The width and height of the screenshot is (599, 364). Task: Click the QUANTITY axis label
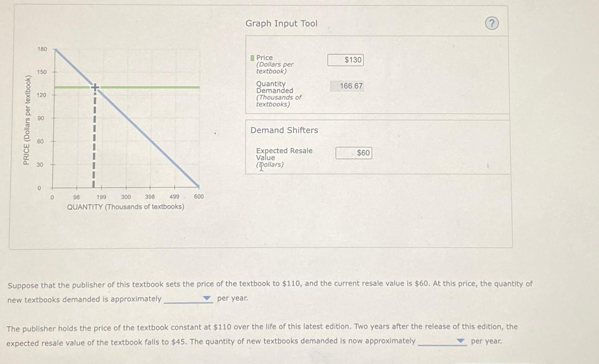[126, 207]
